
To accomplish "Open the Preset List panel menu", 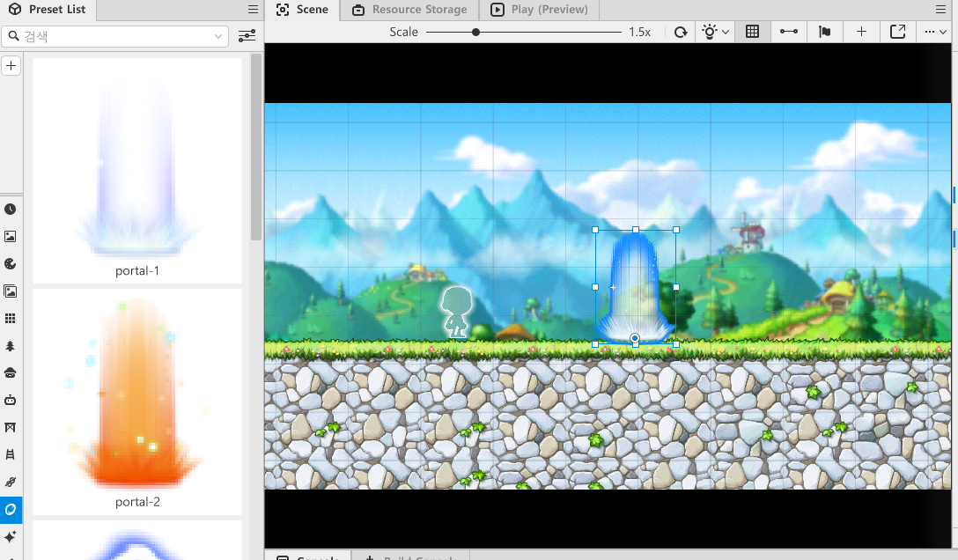I will click(253, 9).
